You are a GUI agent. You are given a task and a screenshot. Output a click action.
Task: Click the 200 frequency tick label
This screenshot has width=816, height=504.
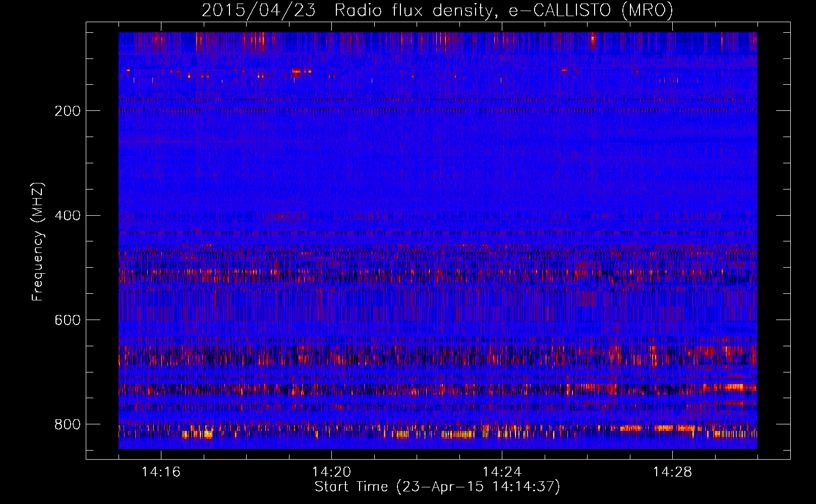point(68,111)
